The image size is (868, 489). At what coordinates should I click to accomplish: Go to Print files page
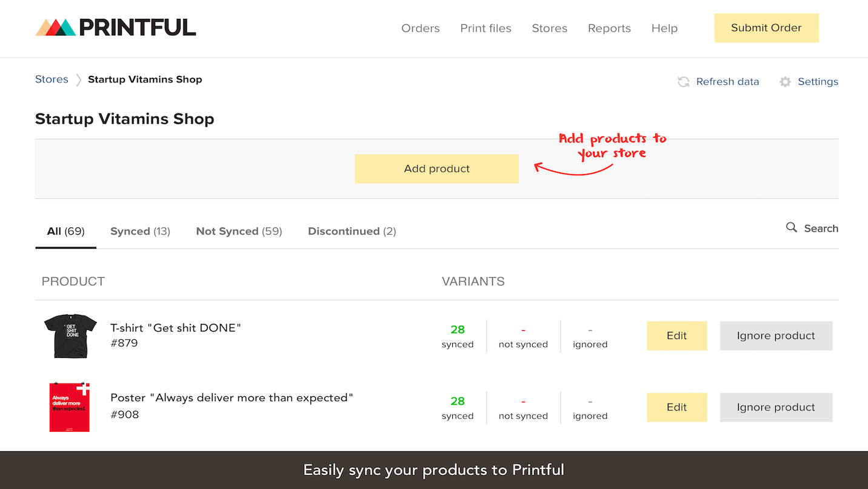[486, 29]
